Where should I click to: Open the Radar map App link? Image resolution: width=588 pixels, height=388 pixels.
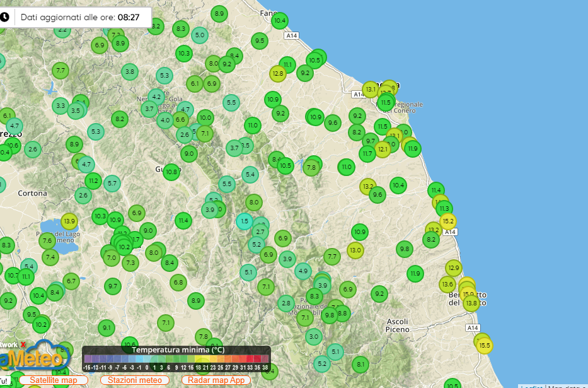[x=216, y=380]
